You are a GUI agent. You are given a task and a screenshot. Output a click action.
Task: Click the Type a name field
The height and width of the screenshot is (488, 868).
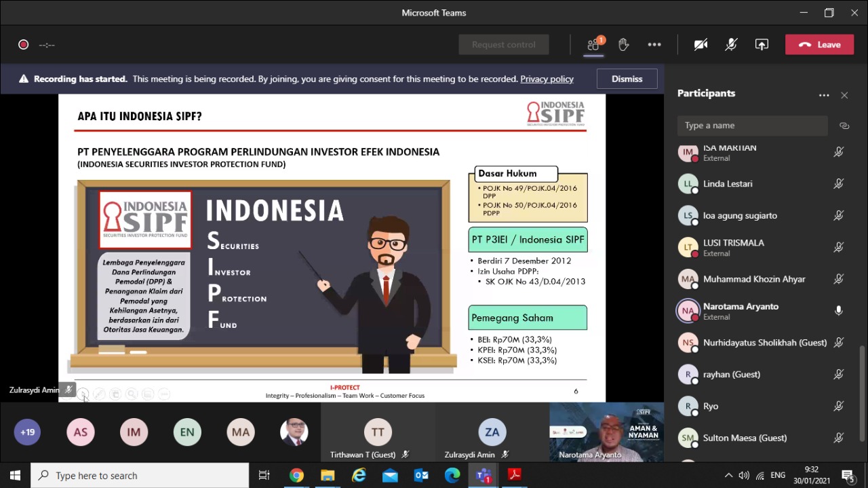point(752,126)
